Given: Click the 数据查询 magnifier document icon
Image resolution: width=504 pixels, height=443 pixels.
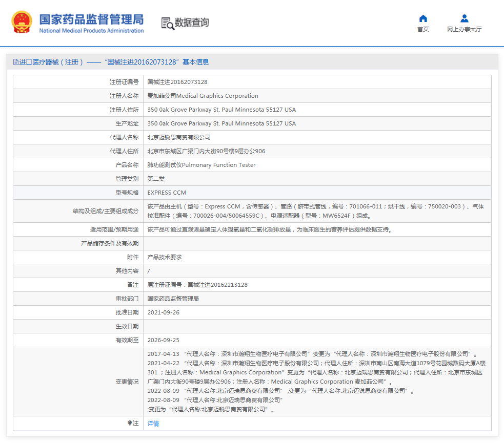Looking at the screenshot, I should point(167,23).
